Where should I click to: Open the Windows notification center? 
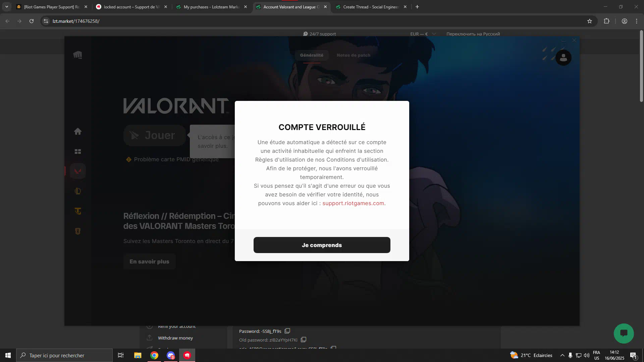coord(633,356)
